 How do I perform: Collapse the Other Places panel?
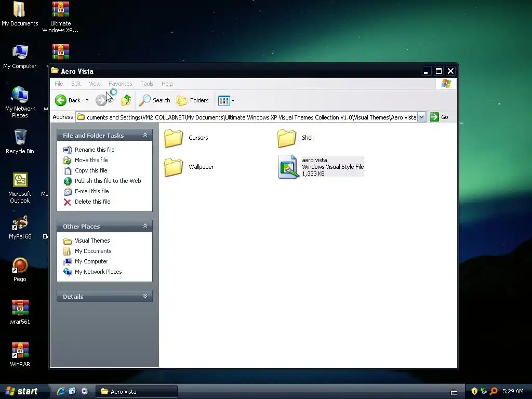point(145,226)
